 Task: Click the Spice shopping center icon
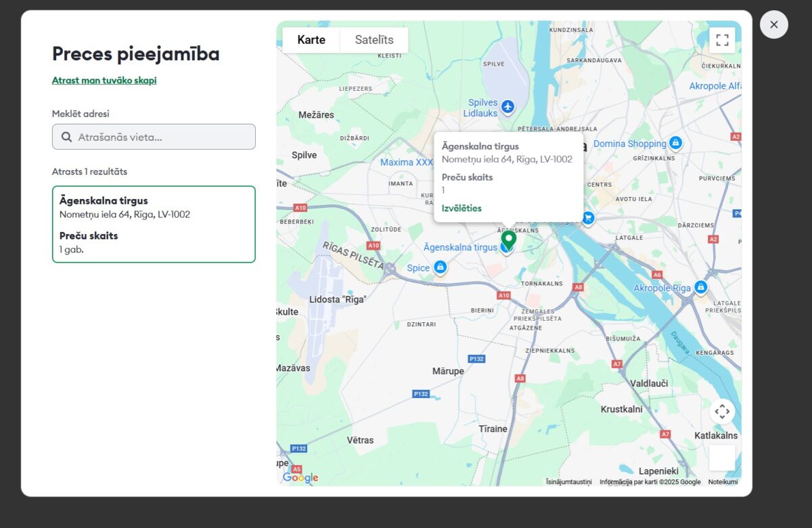(440, 267)
